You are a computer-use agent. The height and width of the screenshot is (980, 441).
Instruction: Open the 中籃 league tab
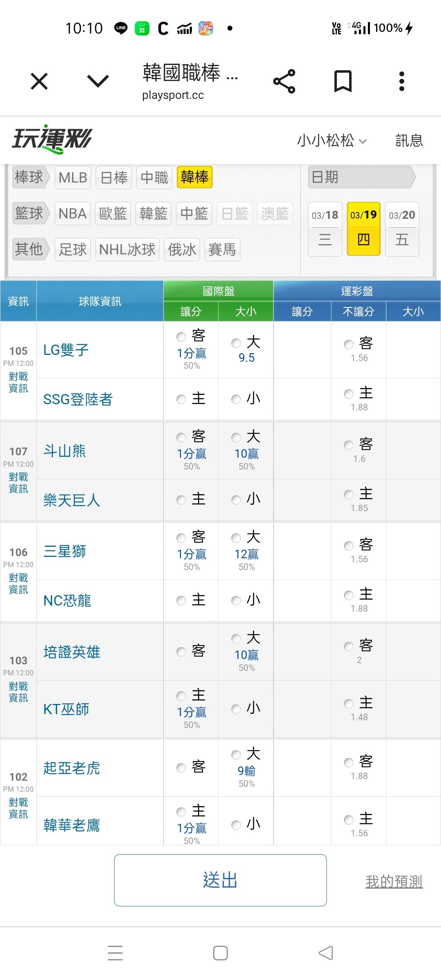tap(194, 214)
